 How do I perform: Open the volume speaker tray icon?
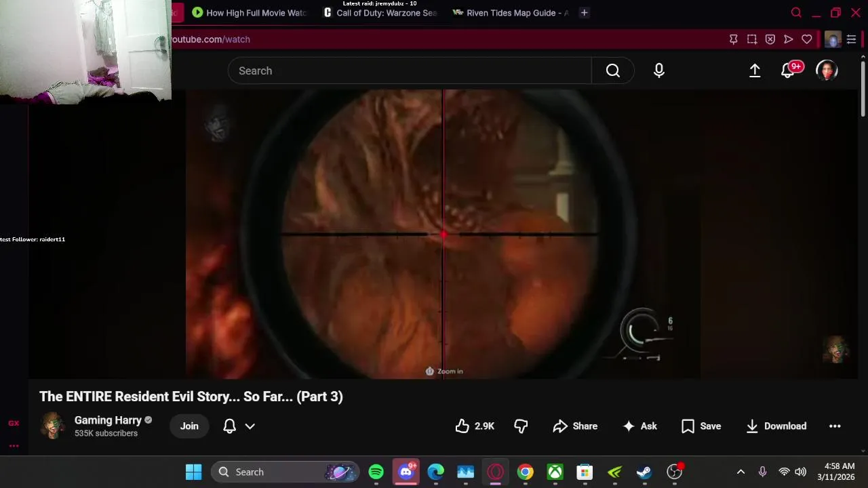[800, 472]
